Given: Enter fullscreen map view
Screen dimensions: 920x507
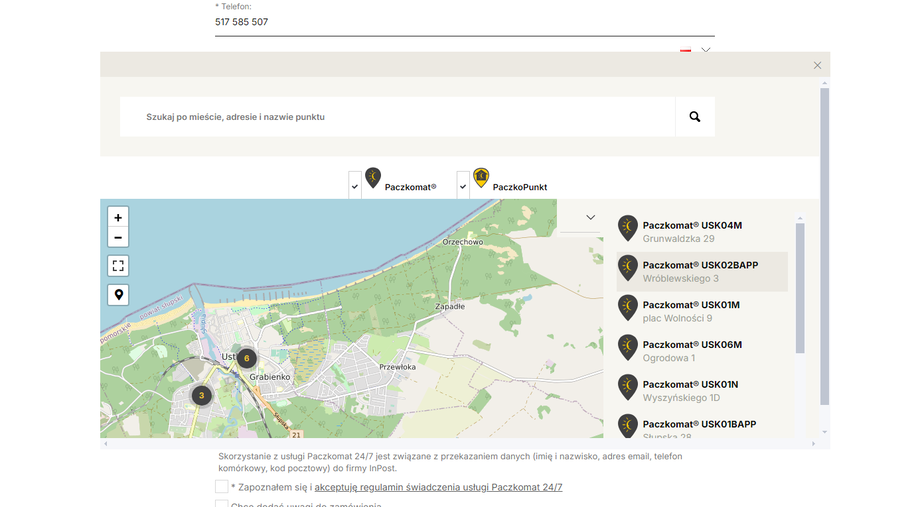Looking at the screenshot, I should (118, 266).
